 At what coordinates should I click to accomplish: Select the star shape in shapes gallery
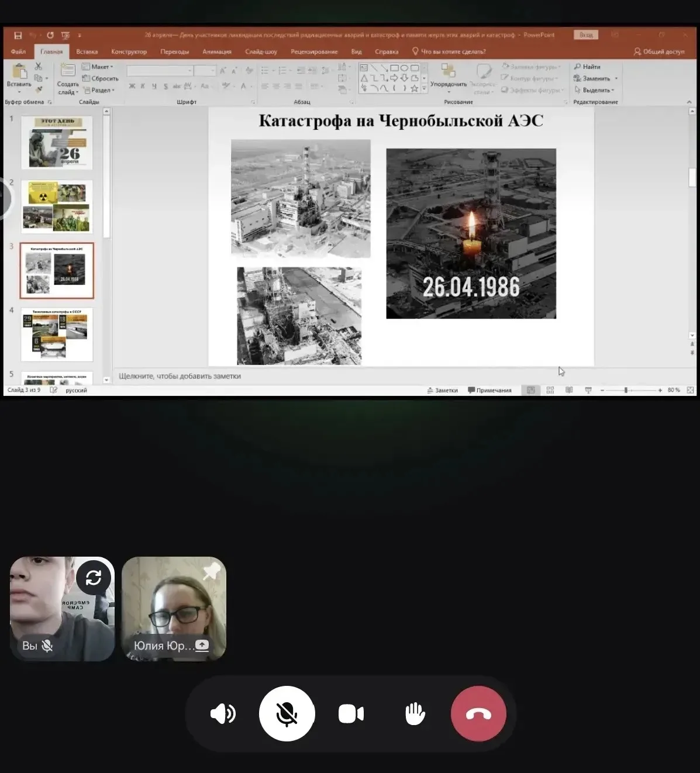click(x=414, y=88)
